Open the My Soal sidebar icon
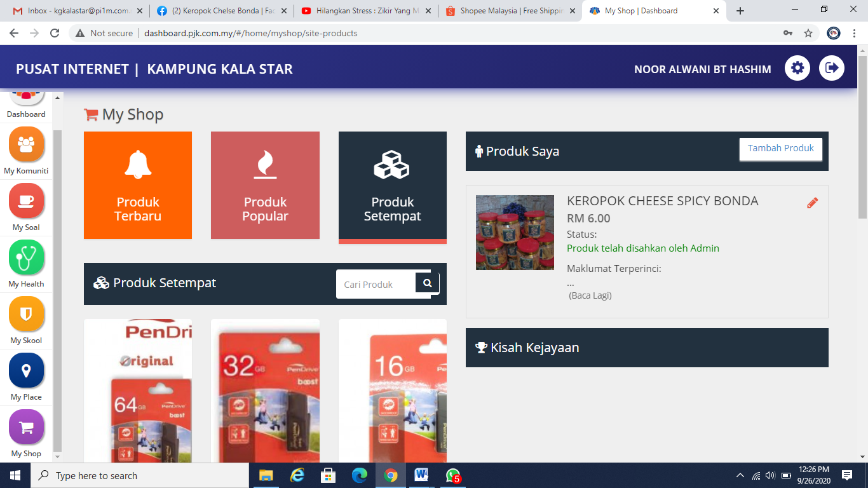The image size is (868, 488). 26,201
